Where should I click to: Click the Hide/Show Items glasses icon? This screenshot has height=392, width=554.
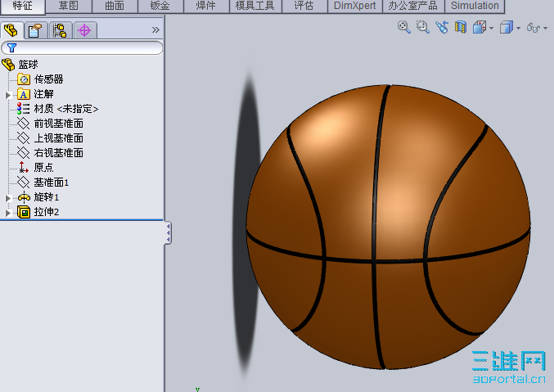click(534, 28)
